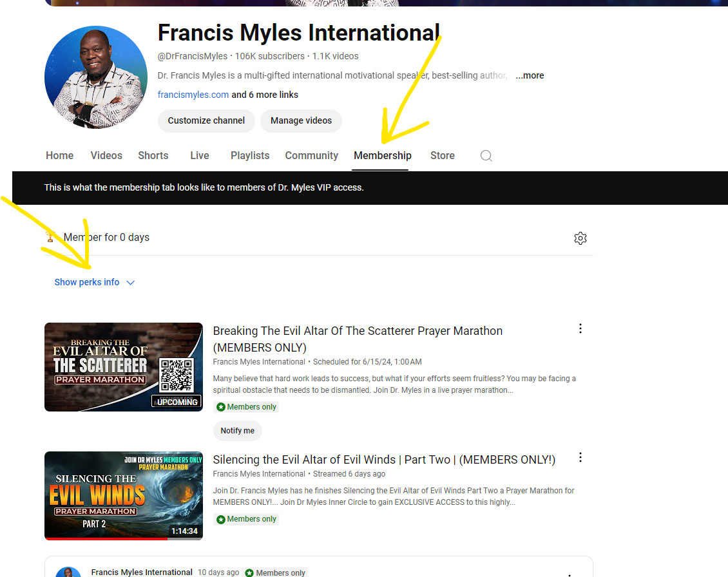Click the channel search magnifier icon
728x577 pixels.
click(x=486, y=155)
